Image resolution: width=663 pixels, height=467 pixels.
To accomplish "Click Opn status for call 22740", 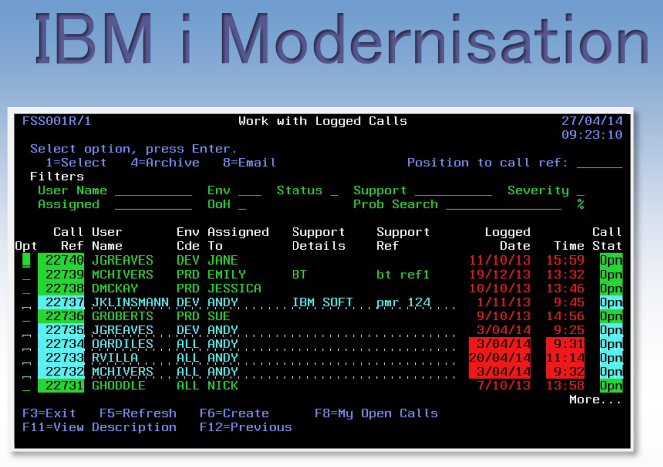I will 611,261.
